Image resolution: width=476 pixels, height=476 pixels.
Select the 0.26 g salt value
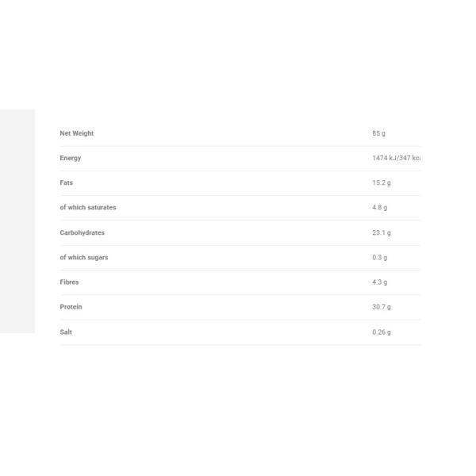coord(381,332)
